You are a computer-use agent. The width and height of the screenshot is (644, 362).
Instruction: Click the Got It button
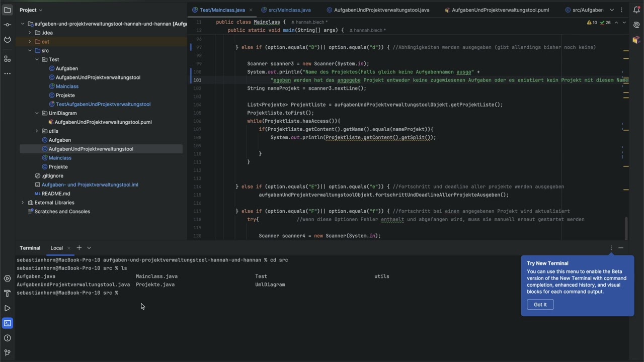(x=540, y=305)
